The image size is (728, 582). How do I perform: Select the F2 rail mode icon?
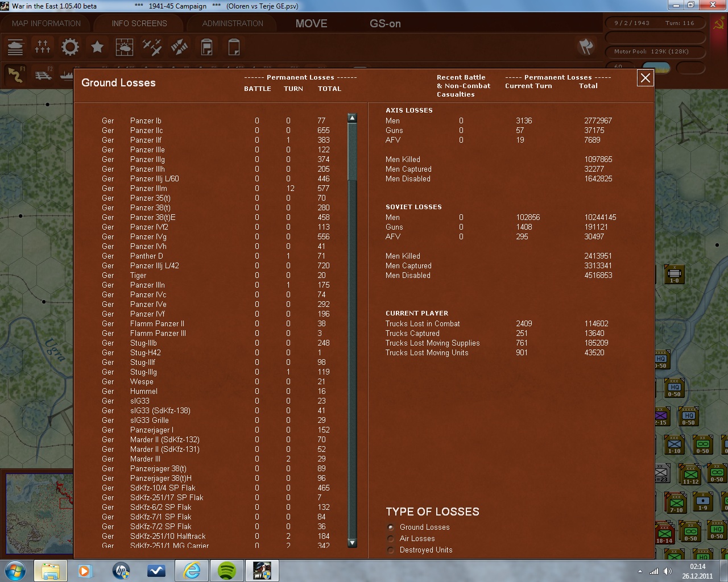(43, 74)
